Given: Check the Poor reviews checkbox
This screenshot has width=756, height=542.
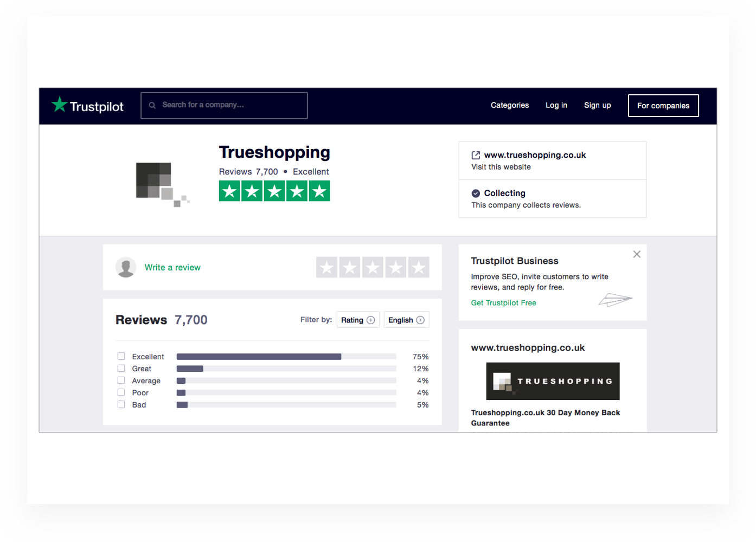Looking at the screenshot, I should [121, 392].
